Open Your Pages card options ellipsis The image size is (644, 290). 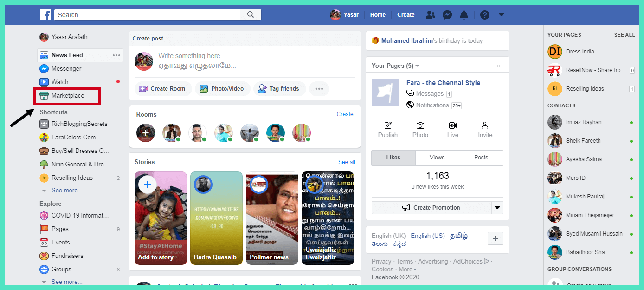(x=499, y=66)
